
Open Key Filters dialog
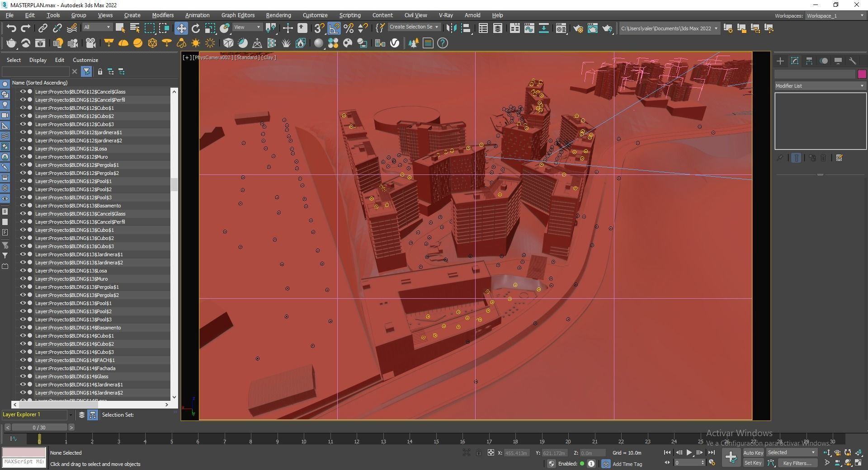click(x=797, y=463)
